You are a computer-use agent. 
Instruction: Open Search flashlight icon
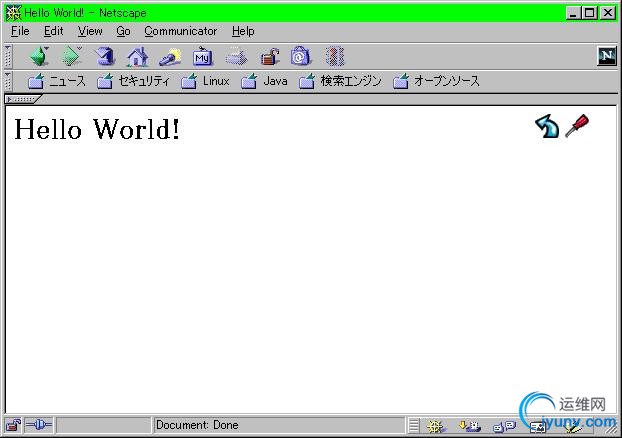[170, 58]
